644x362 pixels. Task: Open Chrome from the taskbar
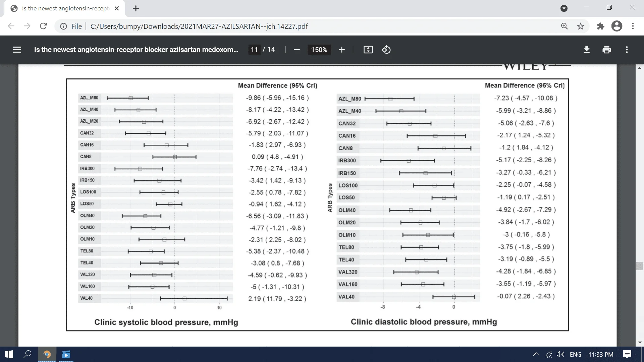(47, 354)
